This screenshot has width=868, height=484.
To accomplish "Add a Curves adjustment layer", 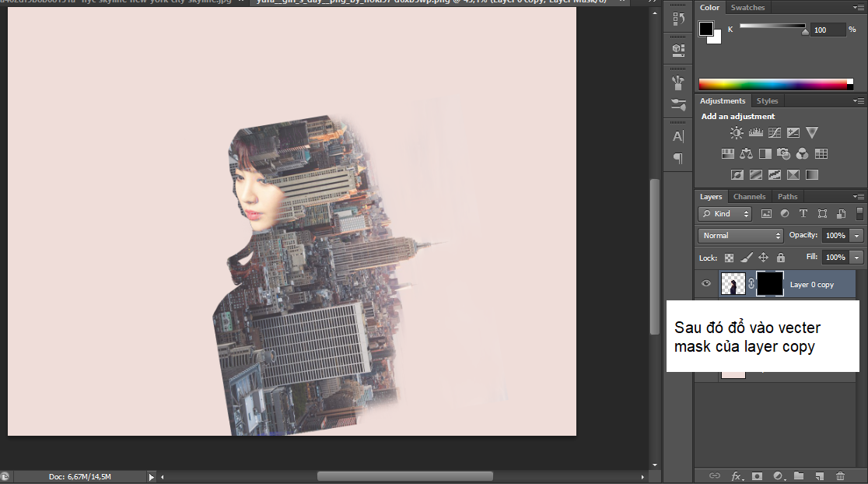I will coord(775,133).
